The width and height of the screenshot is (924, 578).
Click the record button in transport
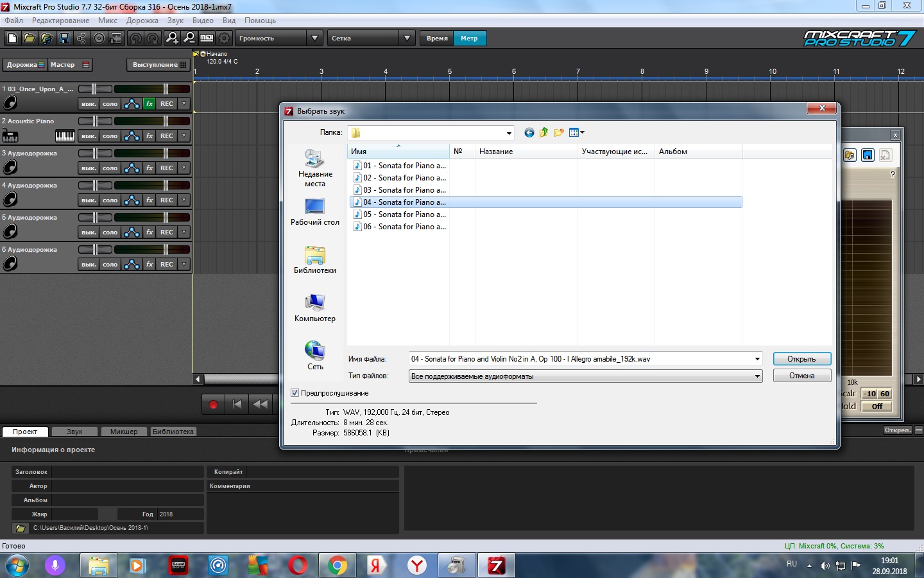pos(214,405)
